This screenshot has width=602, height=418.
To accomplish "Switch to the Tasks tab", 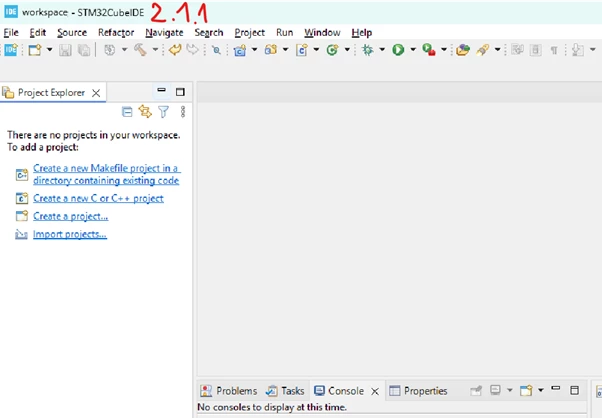I will coord(284,391).
